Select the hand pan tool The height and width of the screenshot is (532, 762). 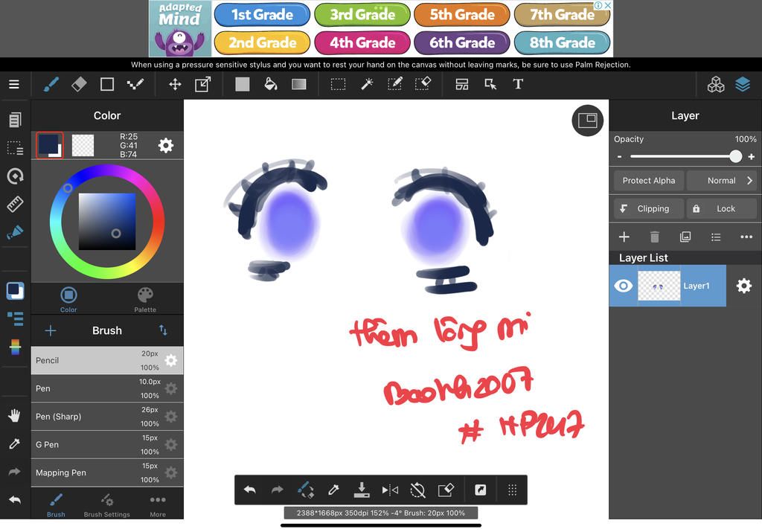(15, 415)
